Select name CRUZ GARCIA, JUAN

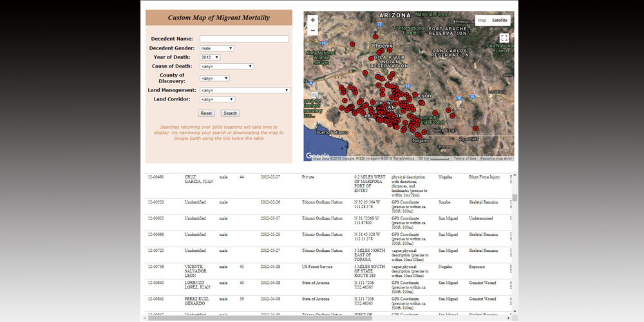[199, 179]
